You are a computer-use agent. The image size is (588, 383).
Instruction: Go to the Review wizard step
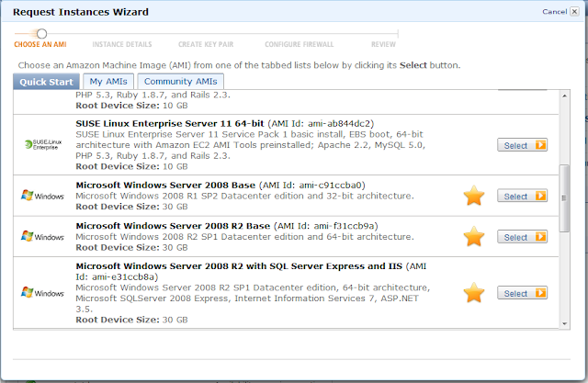click(x=383, y=44)
